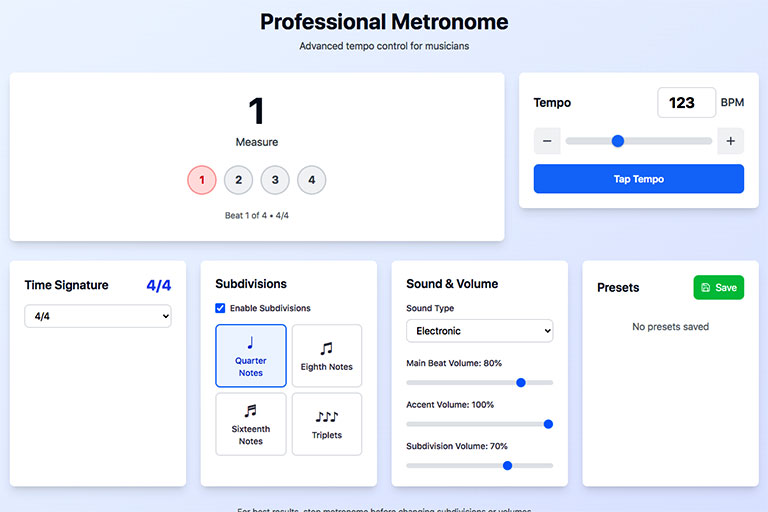The image size is (768, 512).
Task: Click the "No presets saved" text
Action: pyautogui.click(x=671, y=327)
